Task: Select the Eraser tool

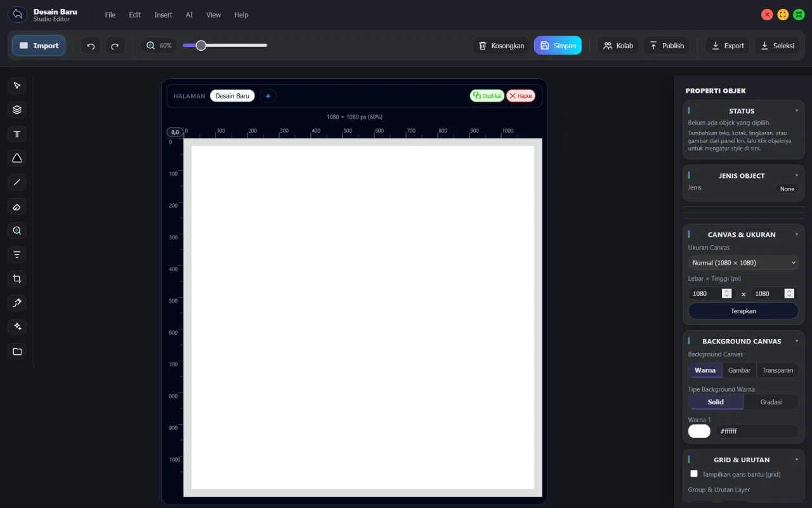Action: (17, 206)
